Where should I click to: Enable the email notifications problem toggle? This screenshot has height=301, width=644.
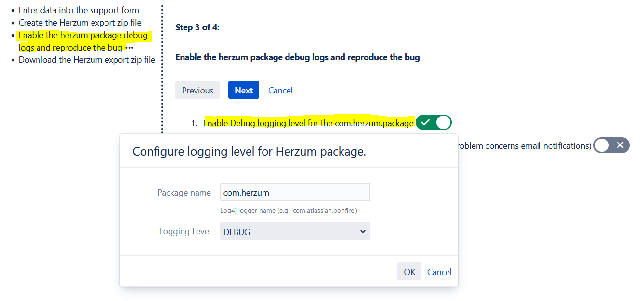[x=611, y=145]
